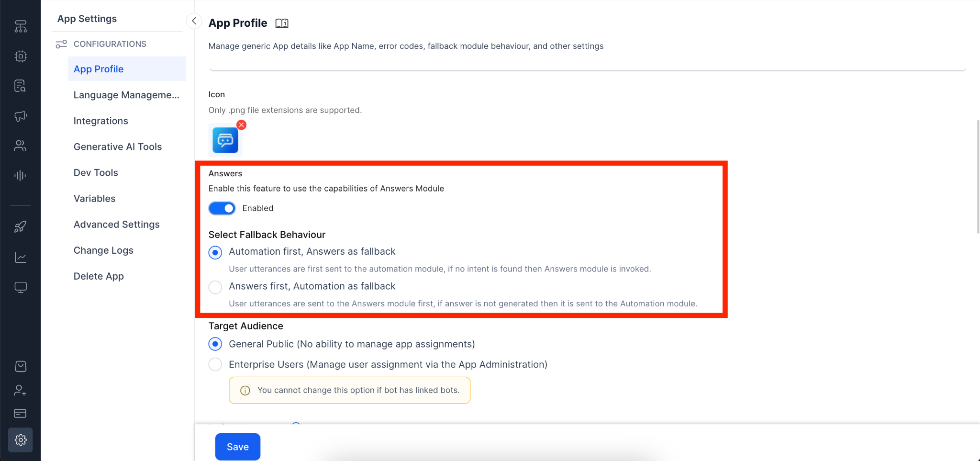This screenshot has width=980, height=461.
Task: Click the settings gear icon in sidebar
Action: pyautogui.click(x=20, y=440)
